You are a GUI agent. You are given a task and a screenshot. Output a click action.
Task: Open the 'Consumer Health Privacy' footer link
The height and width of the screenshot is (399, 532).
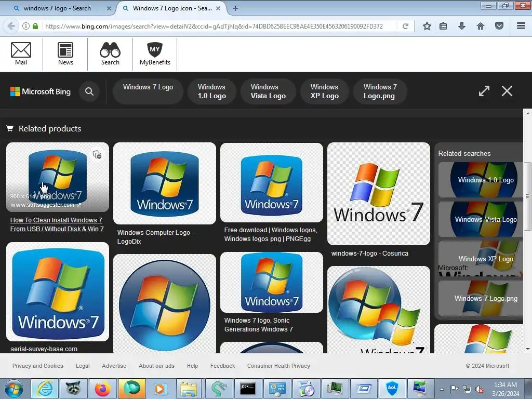coord(278,366)
